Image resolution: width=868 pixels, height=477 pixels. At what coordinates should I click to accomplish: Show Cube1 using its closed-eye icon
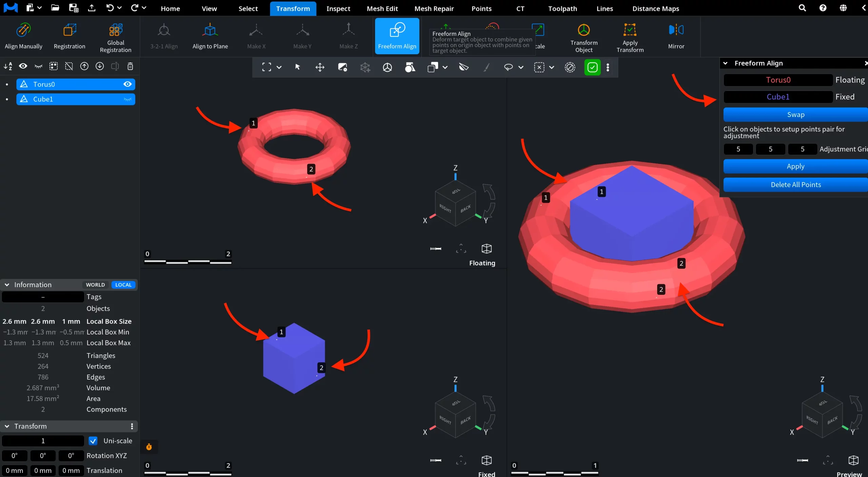[127, 99]
